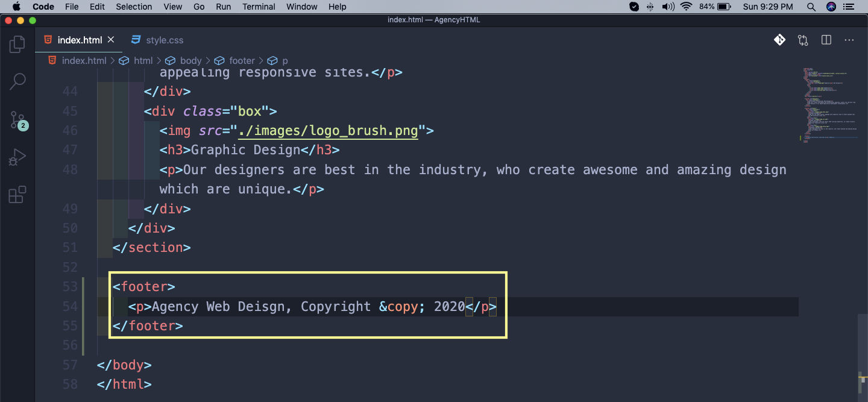Open the Terminal menu
This screenshot has width=868, height=402.
click(259, 7)
